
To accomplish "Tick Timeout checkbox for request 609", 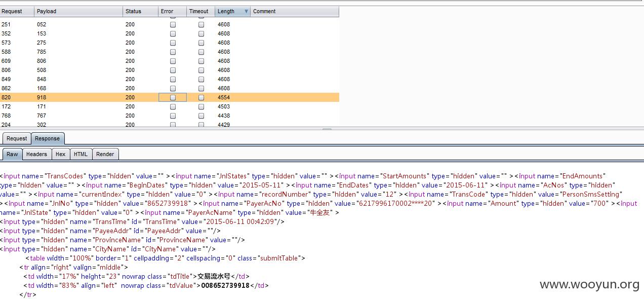I will pyautogui.click(x=201, y=61).
